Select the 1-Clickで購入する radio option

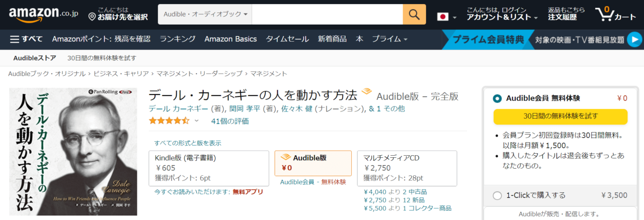pyautogui.click(x=498, y=195)
